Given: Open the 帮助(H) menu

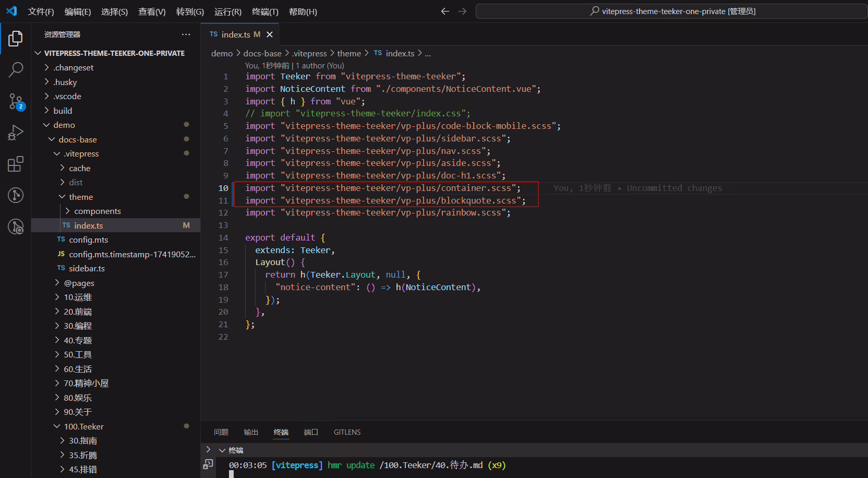Looking at the screenshot, I should 303,11.
